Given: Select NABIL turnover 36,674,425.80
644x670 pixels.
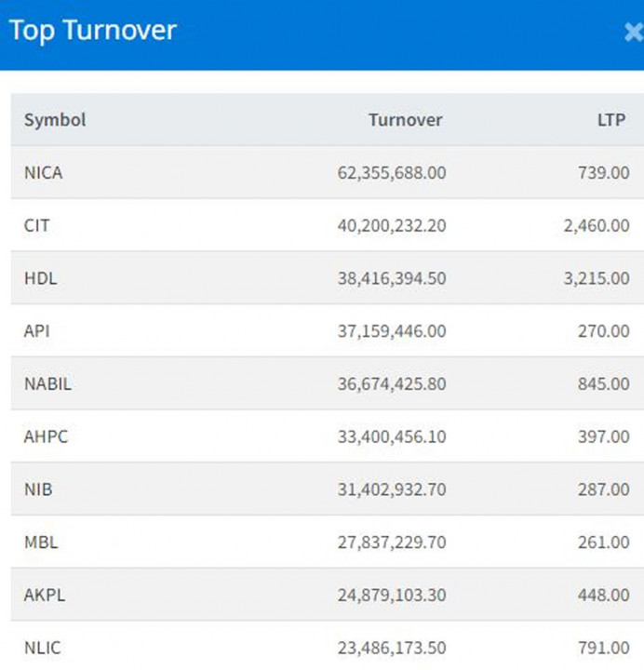Looking at the screenshot, I should pyautogui.click(x=391, y=383).
